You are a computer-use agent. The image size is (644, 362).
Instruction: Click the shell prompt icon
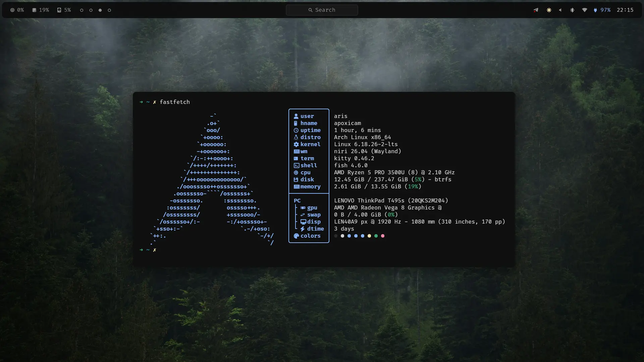tap(297, 166)
